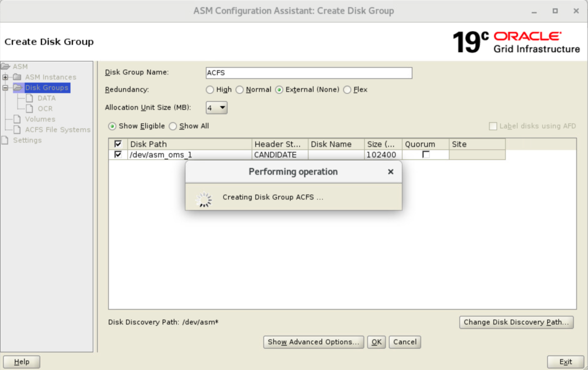
Task: Click the ASM root folder icon
Action: pyautogui.click(x=5, y=66)
